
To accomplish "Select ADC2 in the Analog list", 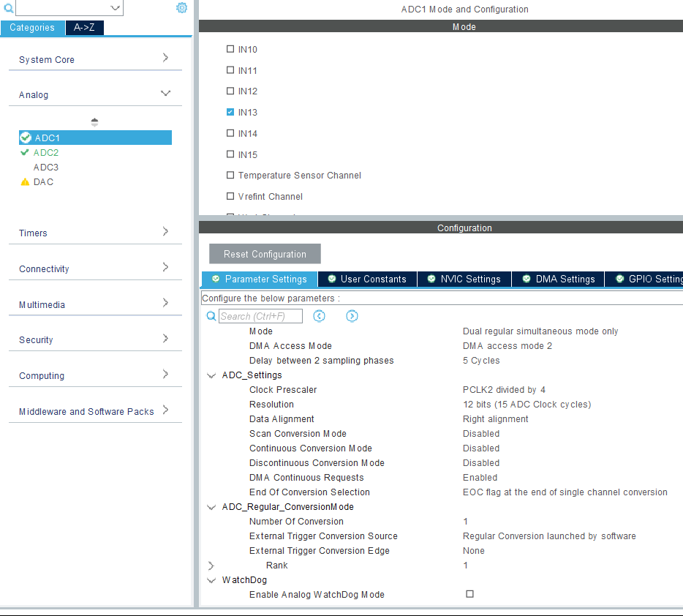I will click(46, 152).
